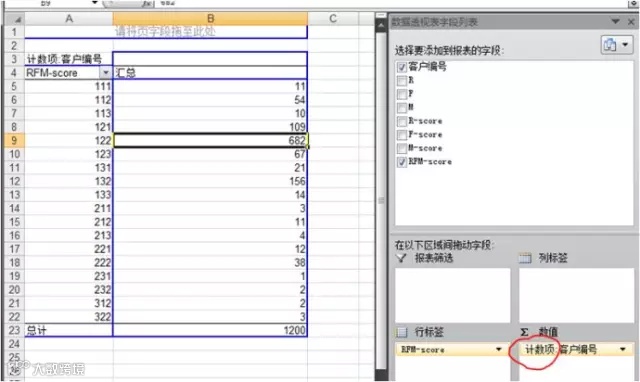Enable the R-score field checkbox
640x382 pixels.
click(402, 122)
